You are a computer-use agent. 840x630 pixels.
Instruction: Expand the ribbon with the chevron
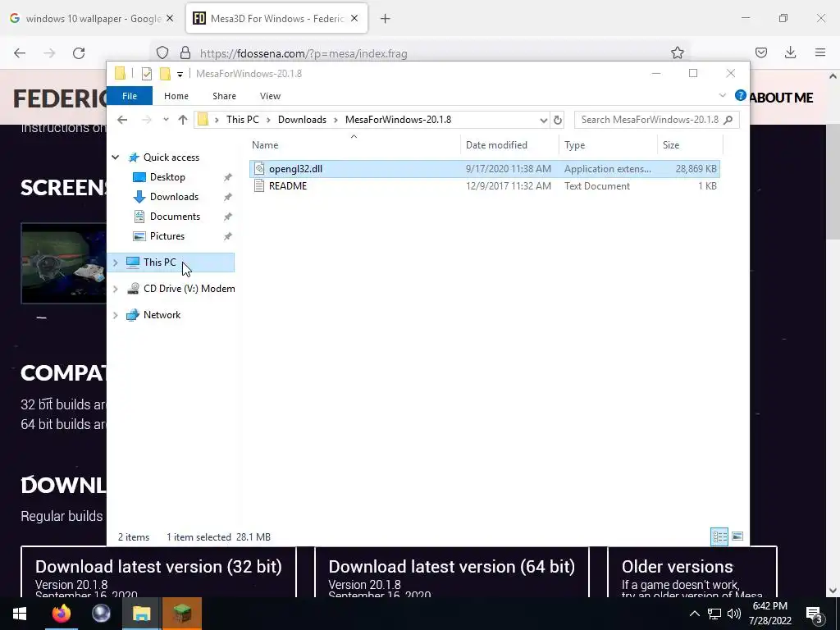(x=722, y=96)
